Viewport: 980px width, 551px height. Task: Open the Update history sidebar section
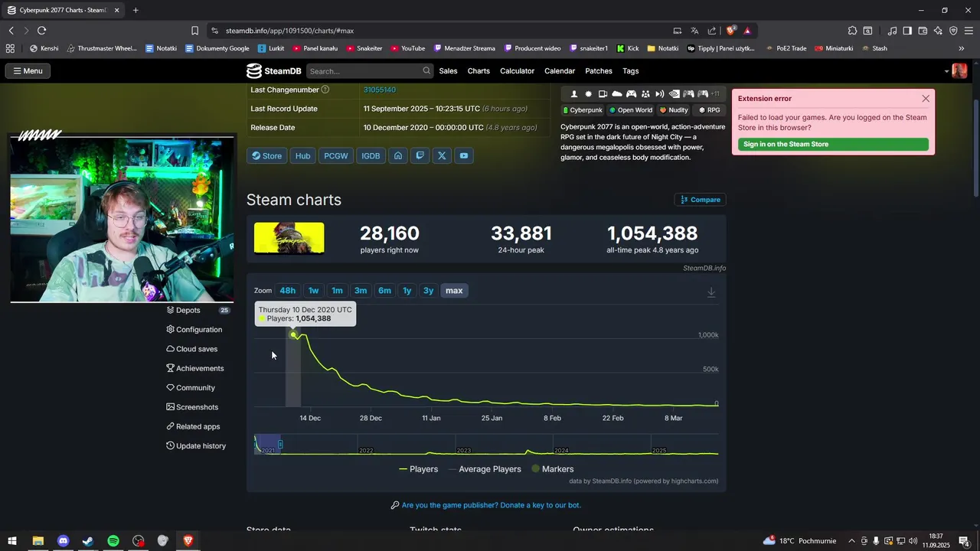pyautogui.click(x=196, y=446)
